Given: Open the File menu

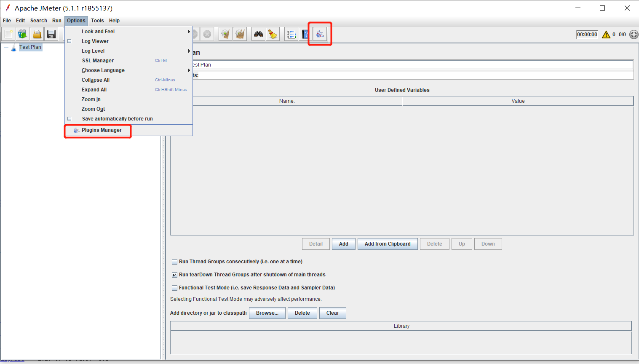Looking at the screenshot, I should point(7,21).
